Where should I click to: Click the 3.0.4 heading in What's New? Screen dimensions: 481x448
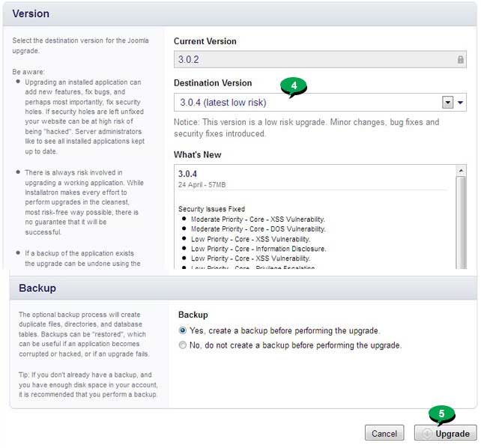(x=187, y=174)
